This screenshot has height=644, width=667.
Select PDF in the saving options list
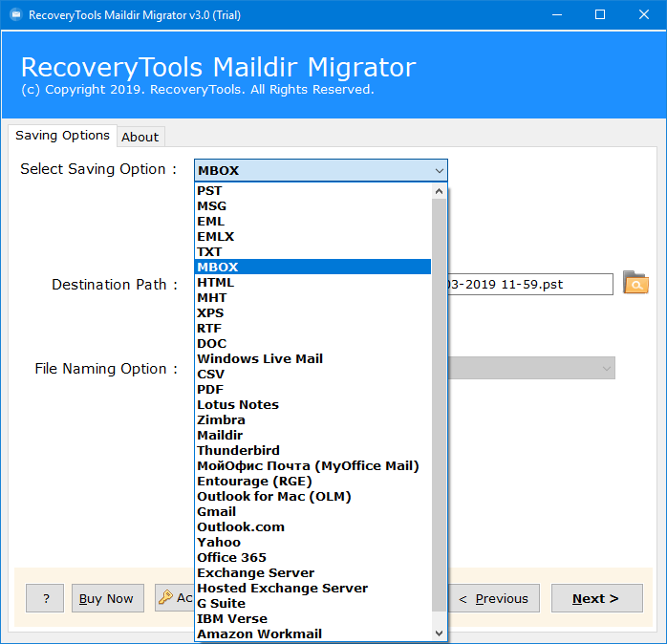tap(209, 390)
